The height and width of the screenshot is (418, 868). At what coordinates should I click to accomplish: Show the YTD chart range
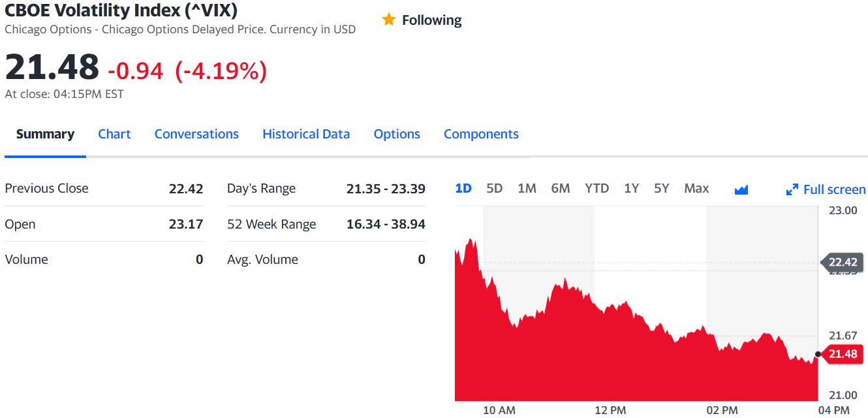click(x=597, y=188)
